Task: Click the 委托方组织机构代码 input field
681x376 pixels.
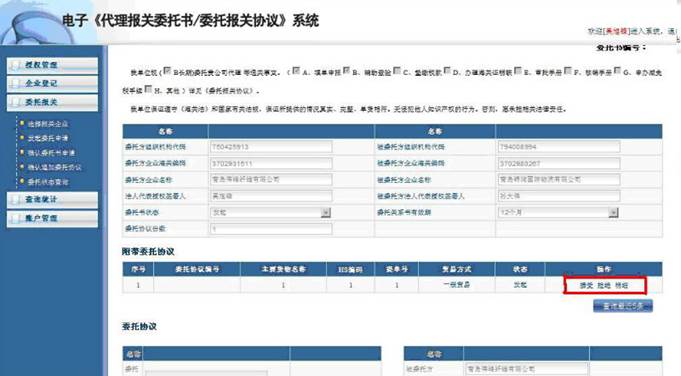Action: 271,147
